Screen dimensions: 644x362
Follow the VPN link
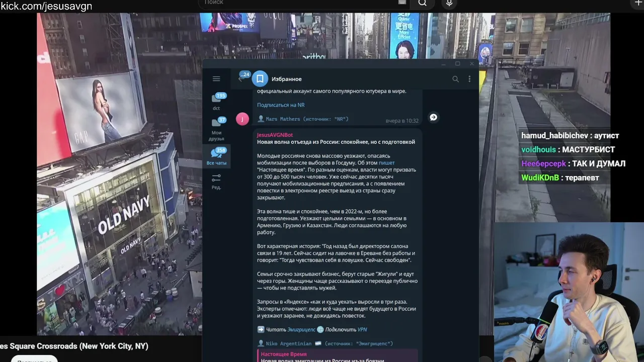362,329
